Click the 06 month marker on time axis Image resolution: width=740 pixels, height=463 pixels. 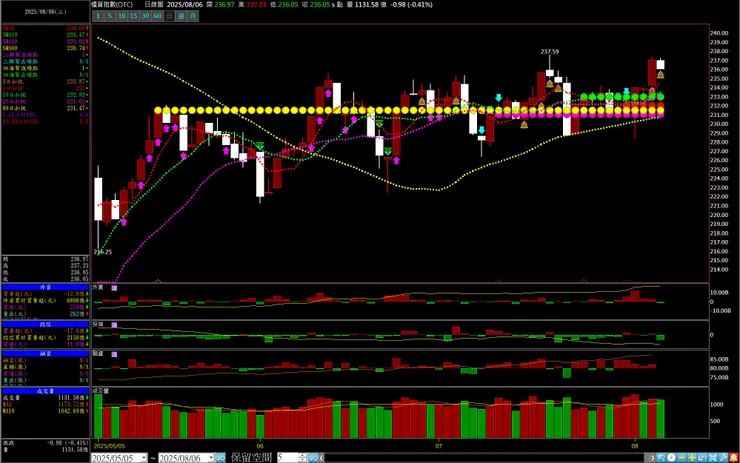click(260, 446)
